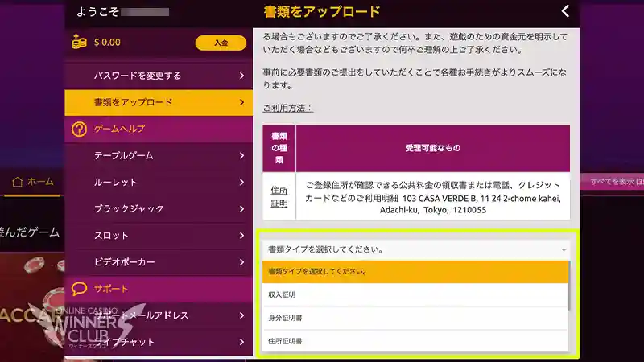Click the 住所証明 link in the table
644x362 pixels.
279,196
